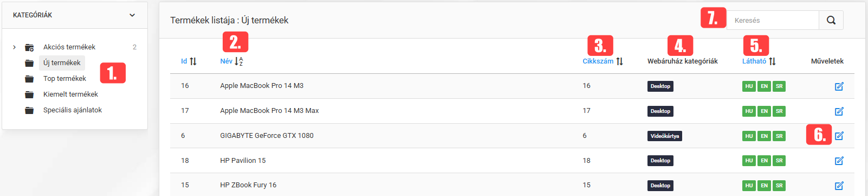Edit the HP Pavilion 15 product
The image size is (868, 196).
(x=839, y=161)
